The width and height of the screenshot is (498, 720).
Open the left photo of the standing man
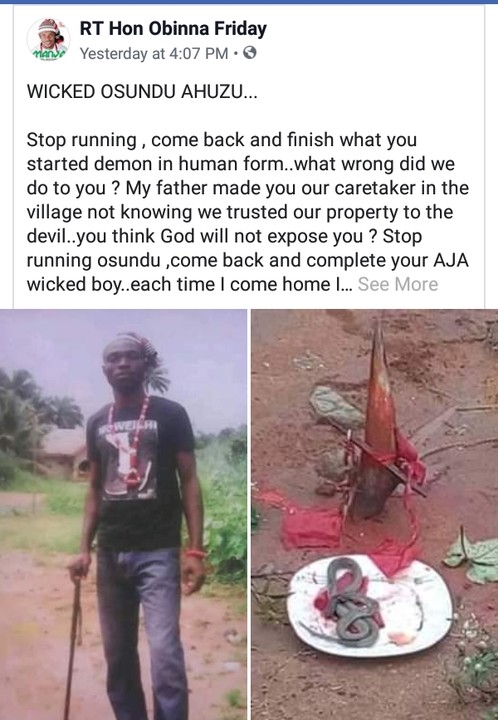tap(123, 514)
